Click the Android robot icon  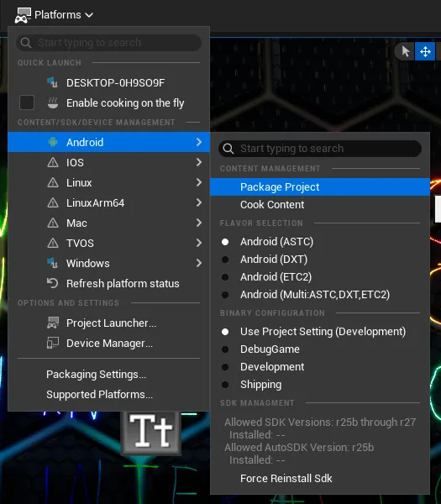(53, 142)
